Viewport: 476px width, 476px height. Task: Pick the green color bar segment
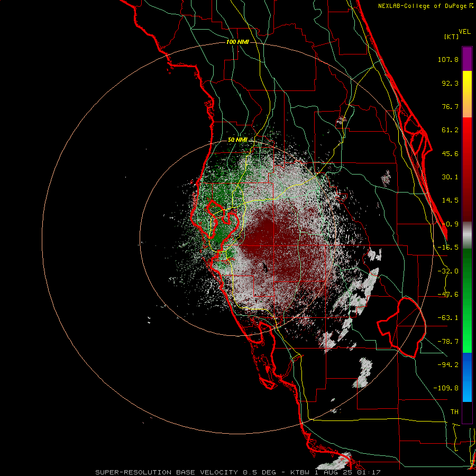tap(467, 300)
